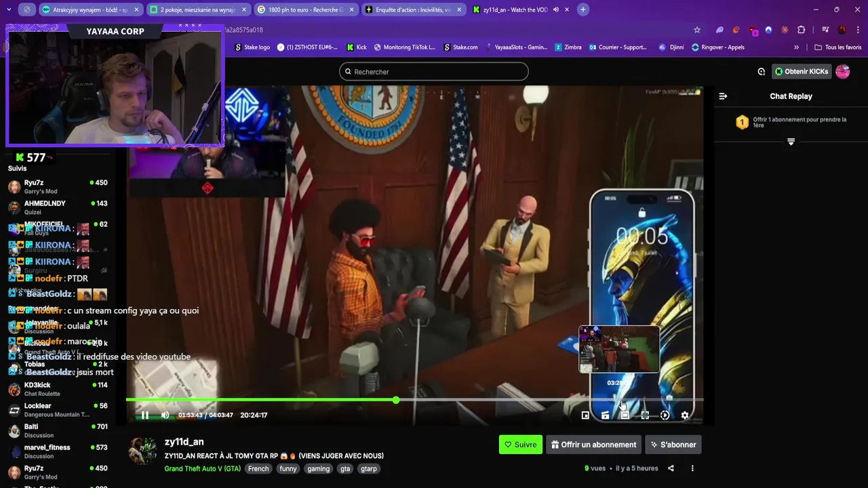Bookmark this page with star icon
The width and height of the screenshot is (868, 488).
(x=696, y=30)
